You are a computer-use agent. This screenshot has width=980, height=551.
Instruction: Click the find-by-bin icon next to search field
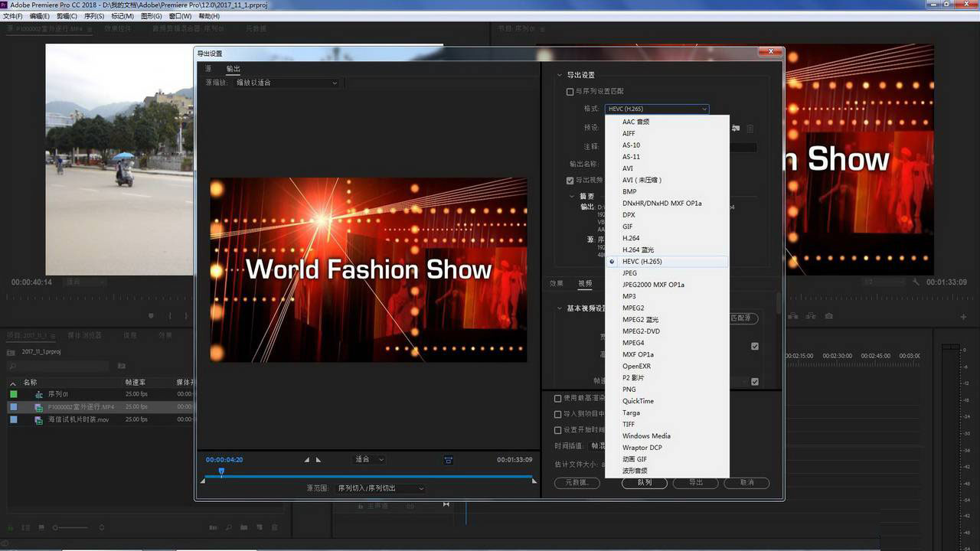pyautogui.click(x=121, y=366)
